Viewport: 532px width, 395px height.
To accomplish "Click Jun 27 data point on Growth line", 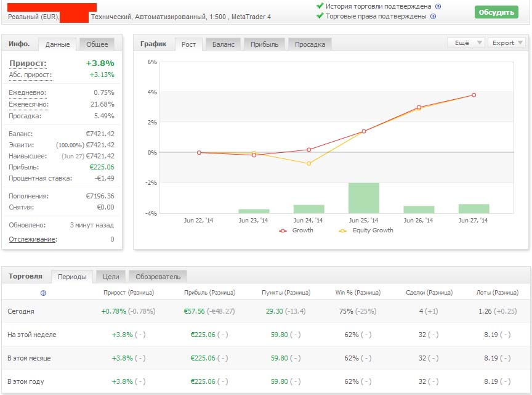I will 474,95.
